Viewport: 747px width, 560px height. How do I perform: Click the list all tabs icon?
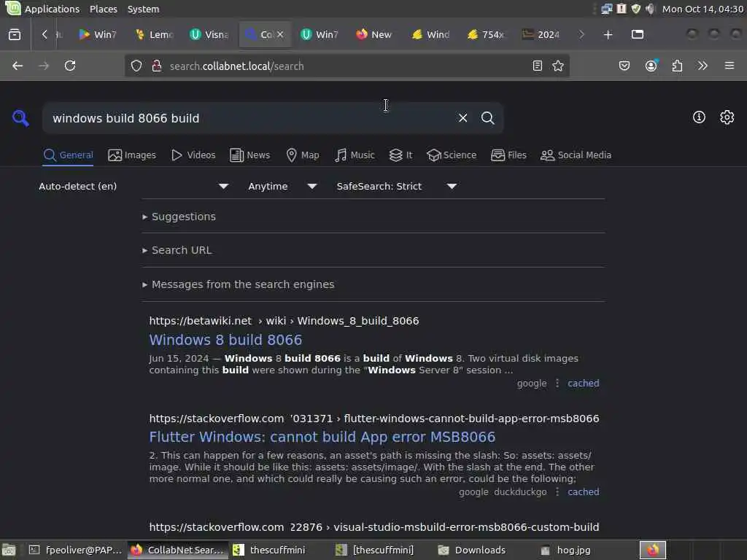(638, 34)
